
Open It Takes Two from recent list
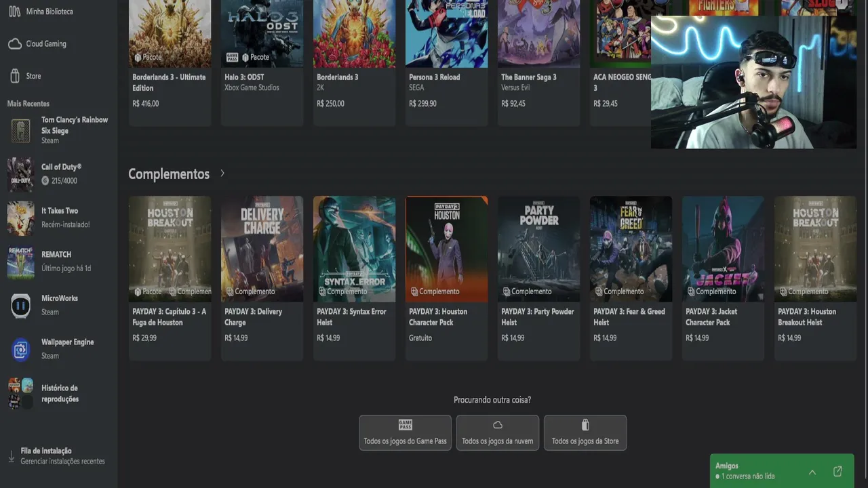click(x=58, y=218)
